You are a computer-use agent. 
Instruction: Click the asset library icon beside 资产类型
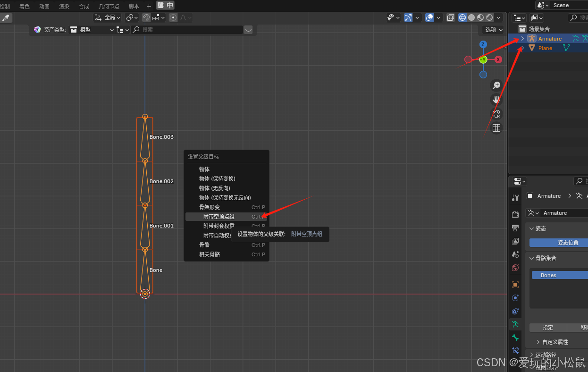coord(38,29)
